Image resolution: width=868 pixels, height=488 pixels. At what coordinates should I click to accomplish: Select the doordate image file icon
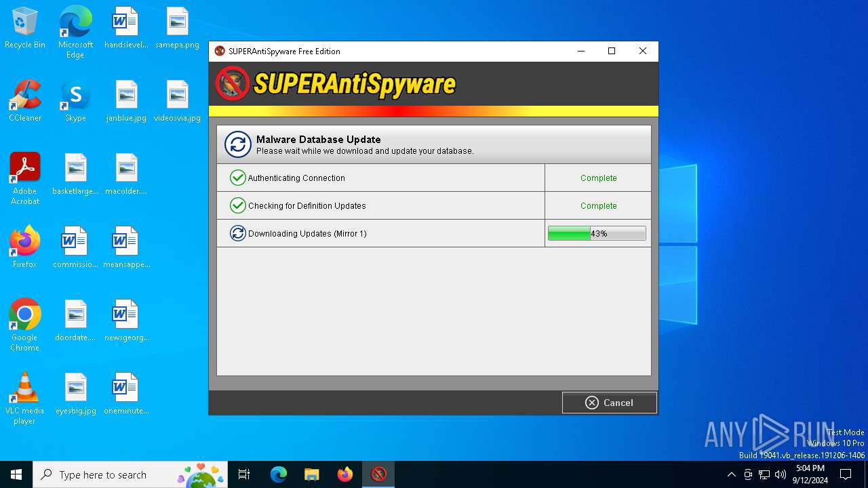point(75,321)
